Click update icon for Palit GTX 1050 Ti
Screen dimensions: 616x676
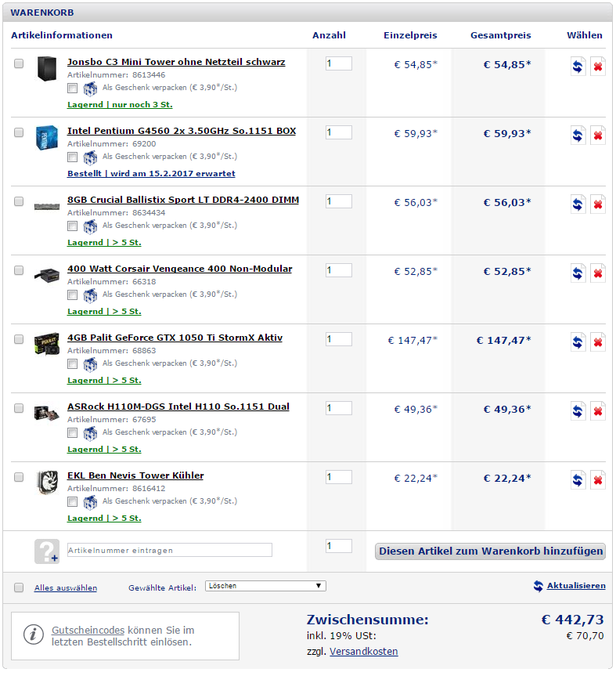point(578,342)
